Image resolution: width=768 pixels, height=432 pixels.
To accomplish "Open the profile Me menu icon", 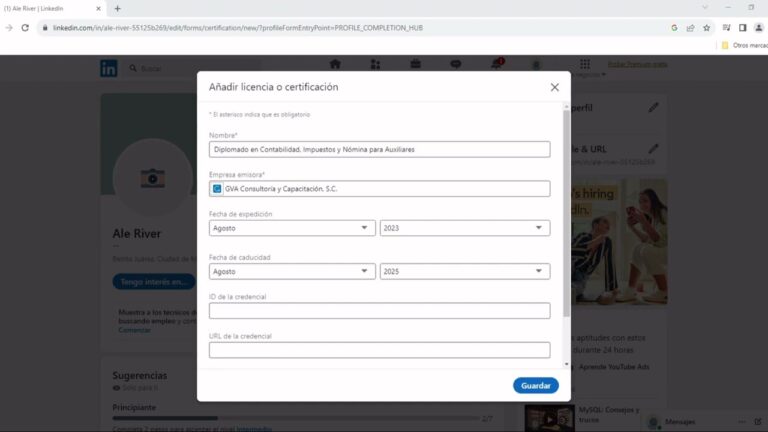I will point(536,65).
